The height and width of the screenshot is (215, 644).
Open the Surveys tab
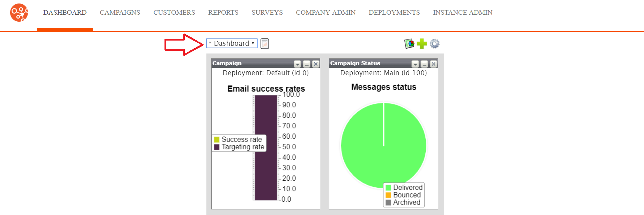tap(267, 13)
